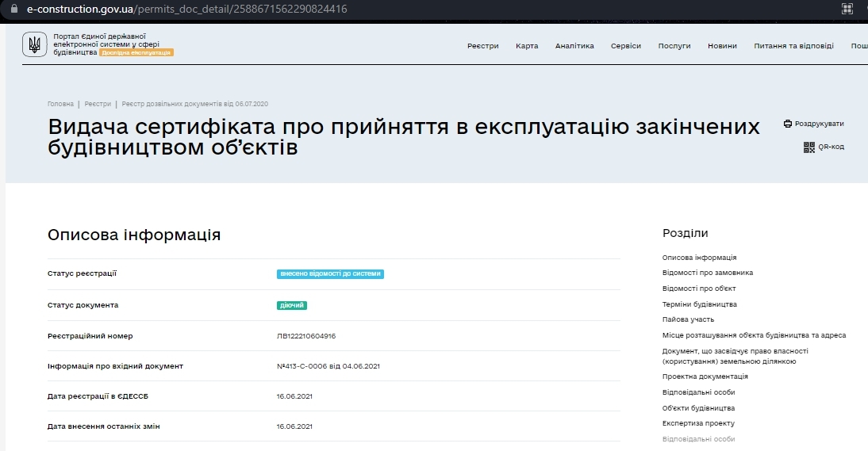The height and width of the screenshot is (451, 868).
Task: Jump to Експертиза проекту section
Action: click(x=699, y=423)
